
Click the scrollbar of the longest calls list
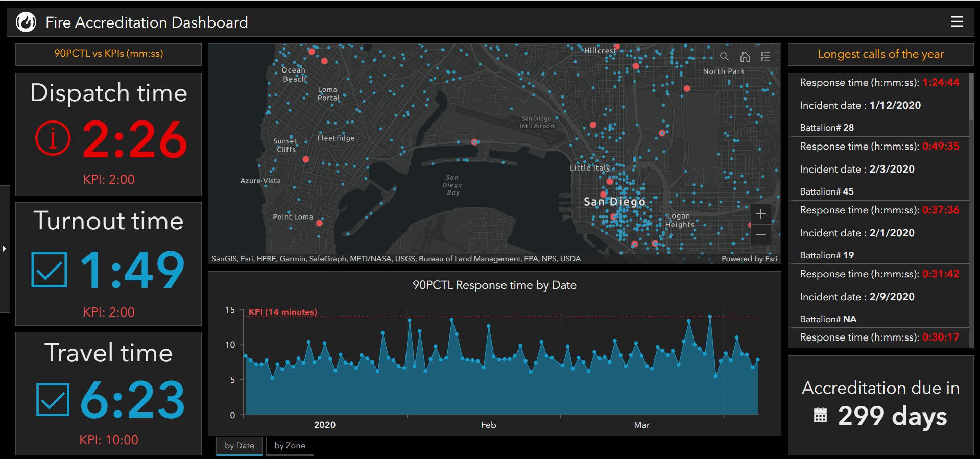[971, 97]
